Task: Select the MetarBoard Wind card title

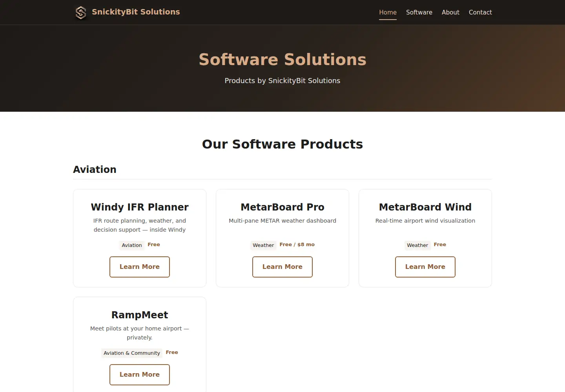Action: (425, 207)
